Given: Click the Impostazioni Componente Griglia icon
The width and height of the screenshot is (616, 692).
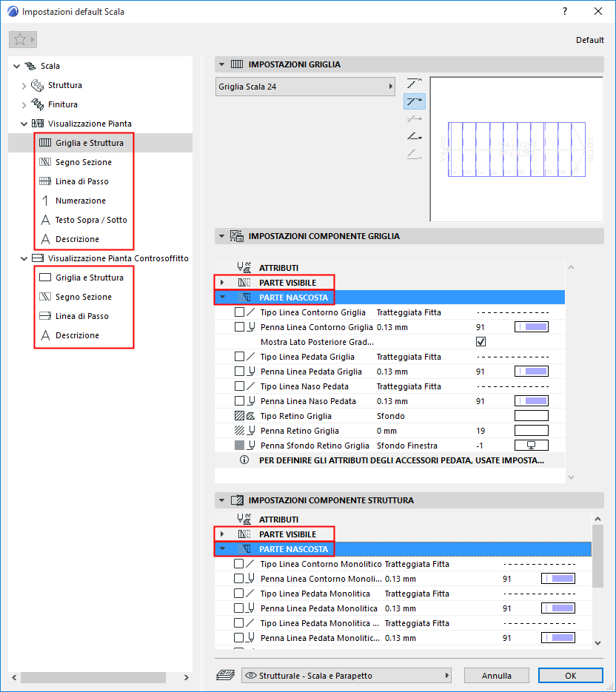Looking at the screenshot, I should coord(237,236).
